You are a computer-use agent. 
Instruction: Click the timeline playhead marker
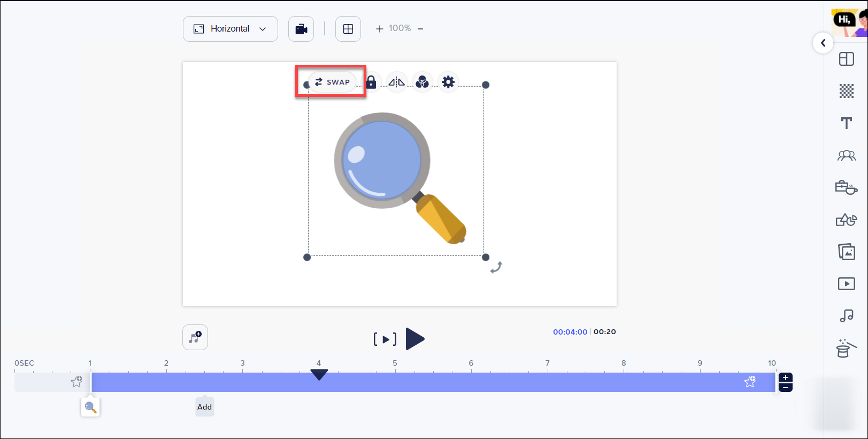pyautogui.click(x=319, y=375)
